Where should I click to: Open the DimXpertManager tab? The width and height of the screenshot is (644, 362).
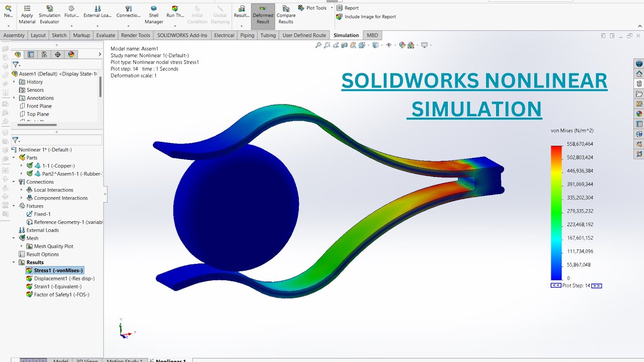click(x=58, y=54)
